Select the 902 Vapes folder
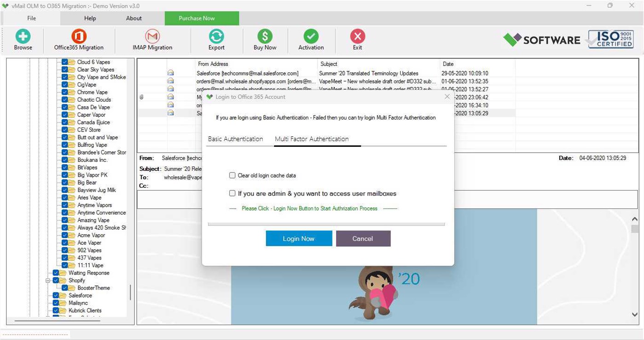The height and width of the screenshot is (340, 644). [x=89, y=250]
